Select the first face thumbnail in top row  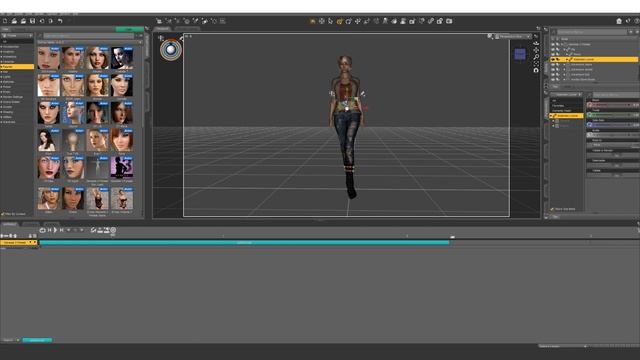click(49, 58)
